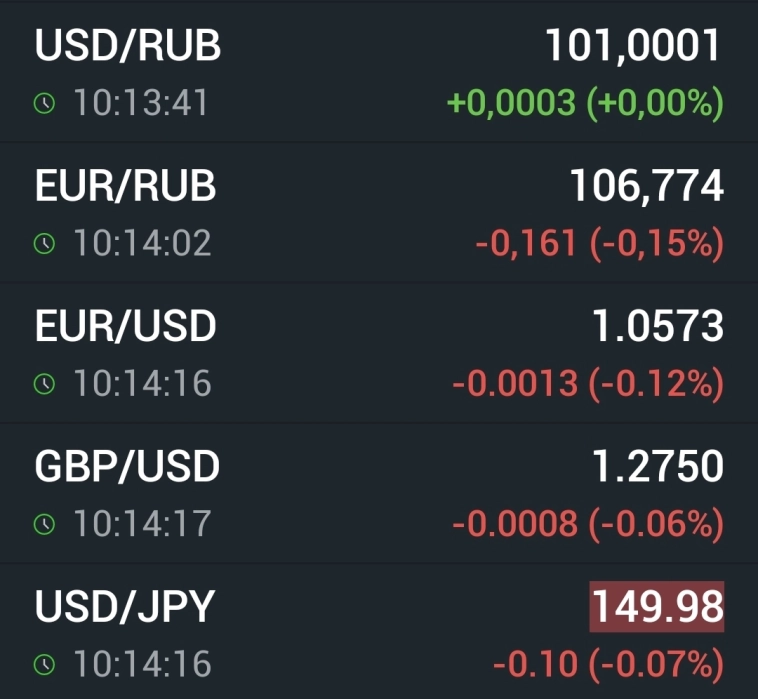Click the clock icon under EUR/USD

click(x=43, y=383)
